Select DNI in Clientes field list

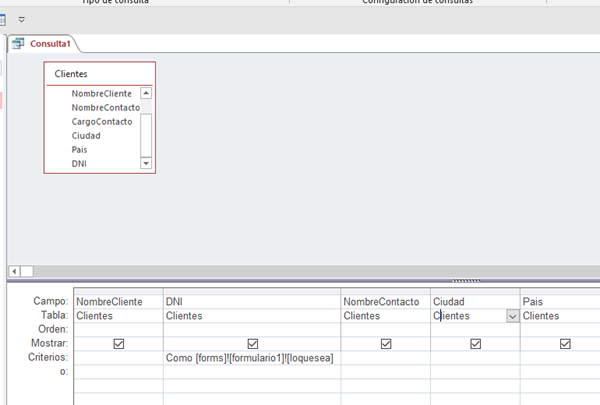(79, 163)
